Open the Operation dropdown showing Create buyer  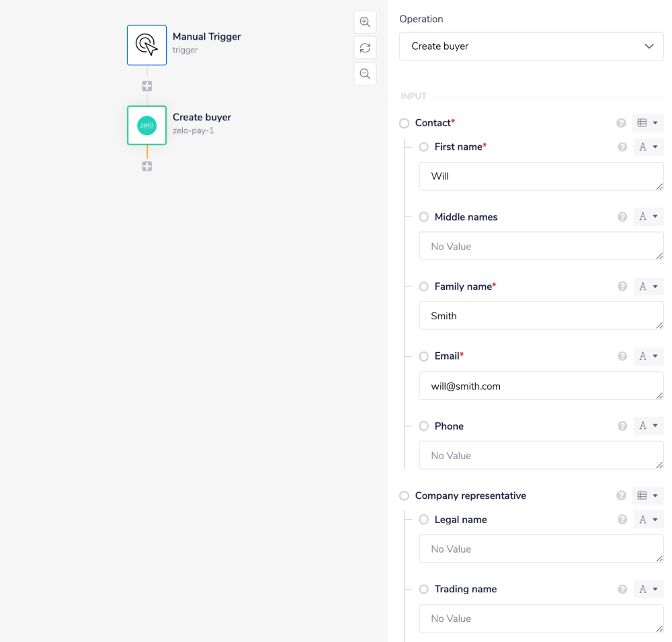(x=531, y=46)
